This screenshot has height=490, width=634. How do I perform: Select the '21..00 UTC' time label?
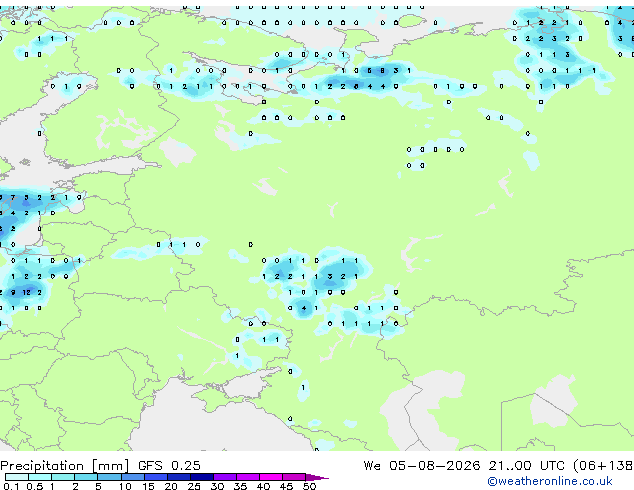(526, 466)
